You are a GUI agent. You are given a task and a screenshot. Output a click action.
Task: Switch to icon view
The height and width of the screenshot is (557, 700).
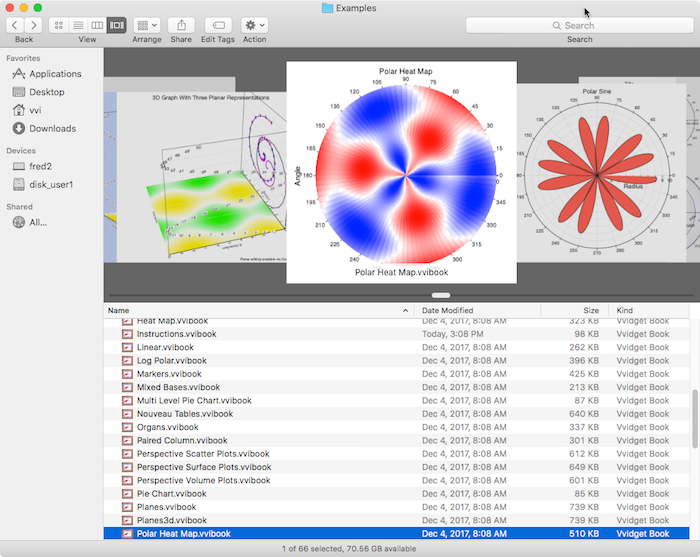tap(57, 25)
